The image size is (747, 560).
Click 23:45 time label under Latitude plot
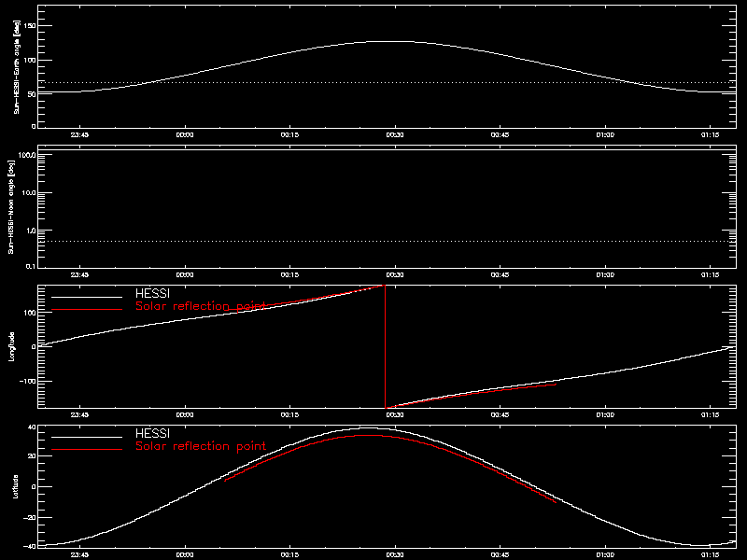coord(79,554)
